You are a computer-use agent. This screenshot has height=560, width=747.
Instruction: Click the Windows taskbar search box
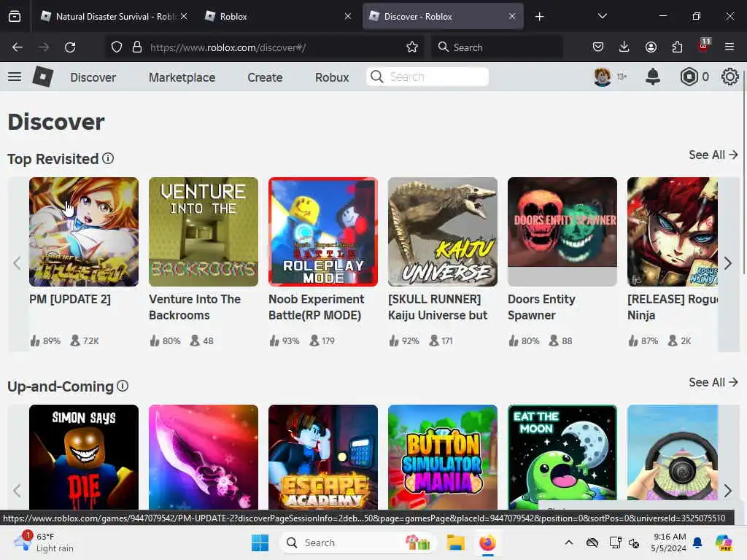358,542
